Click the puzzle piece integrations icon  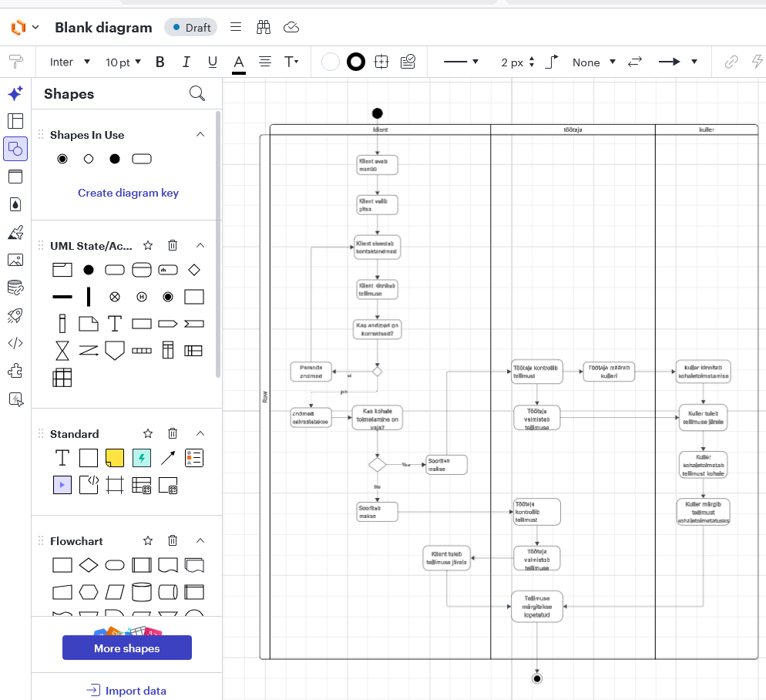[15, 371]
